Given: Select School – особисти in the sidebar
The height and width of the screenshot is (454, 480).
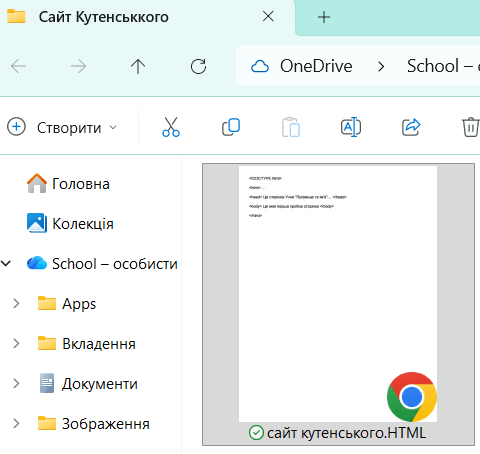Looking at the screenshot, I should (115, 264).
